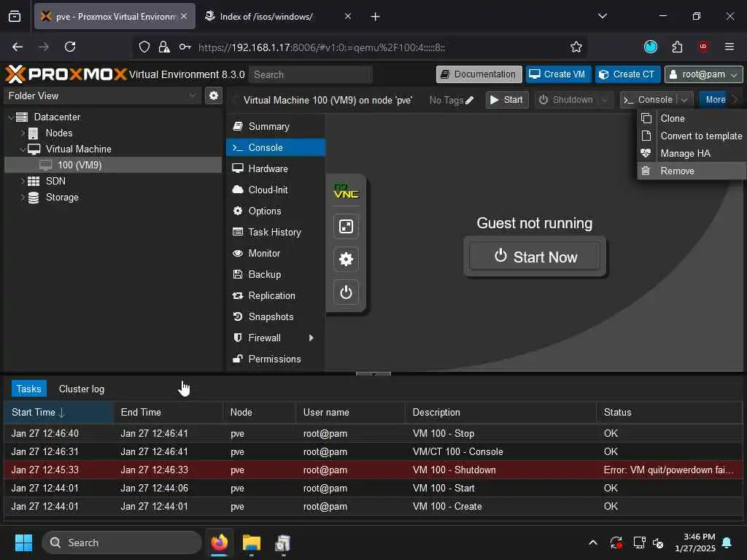Open the root@pam user menu
This screenshot has height=560, width=747.
(703, 74)
